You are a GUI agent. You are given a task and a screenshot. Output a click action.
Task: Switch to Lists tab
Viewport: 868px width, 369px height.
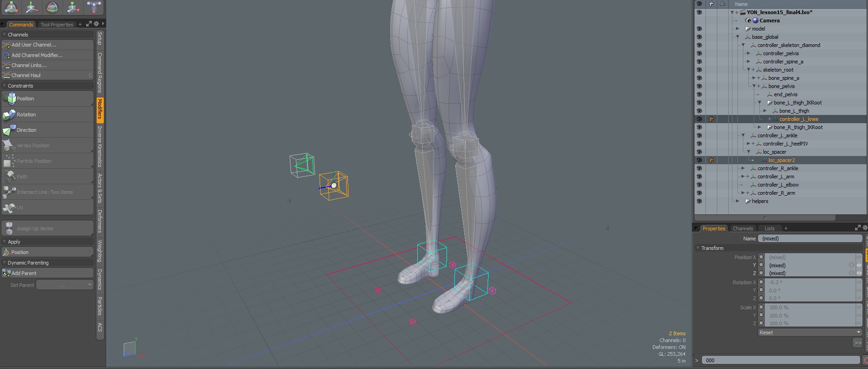pyautogui.click(x=769, y=229)
